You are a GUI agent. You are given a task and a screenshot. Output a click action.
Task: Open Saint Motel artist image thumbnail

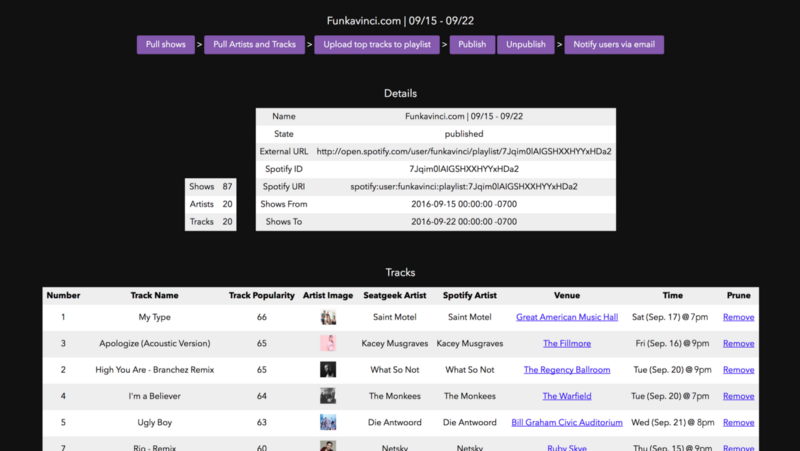pyautogui.click(x=328, y=317)
